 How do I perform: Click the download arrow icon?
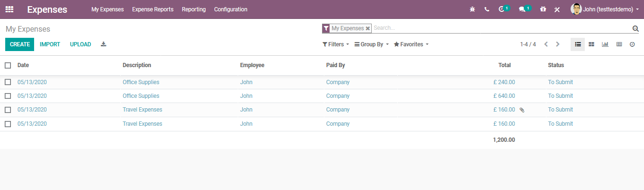coord(104,44)
